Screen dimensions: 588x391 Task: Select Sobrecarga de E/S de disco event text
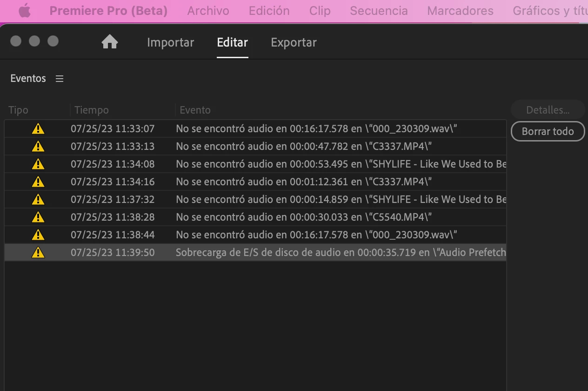click(341, 252)
